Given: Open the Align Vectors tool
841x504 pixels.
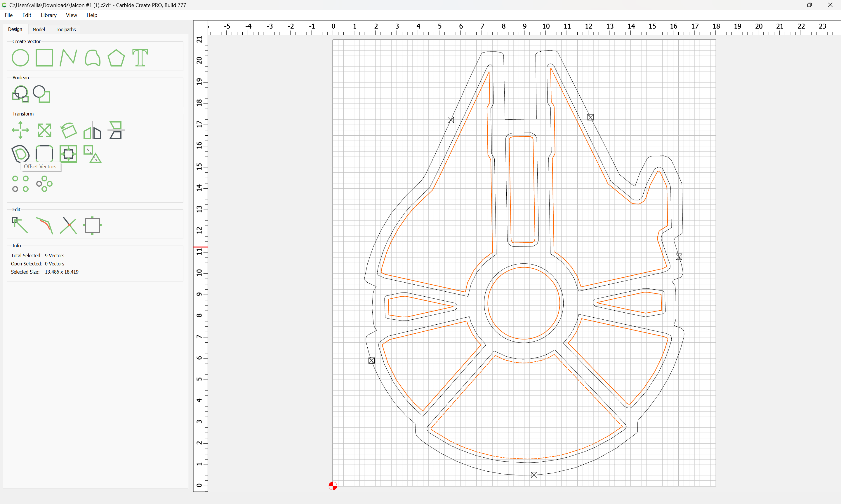Looking at the screenshot, I should 68,154.
